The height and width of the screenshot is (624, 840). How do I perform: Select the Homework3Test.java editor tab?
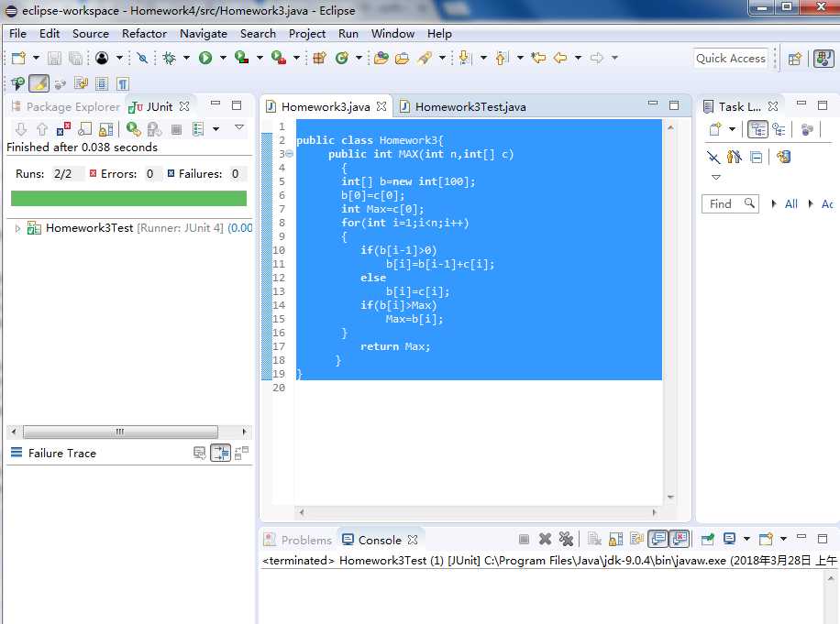463,106
